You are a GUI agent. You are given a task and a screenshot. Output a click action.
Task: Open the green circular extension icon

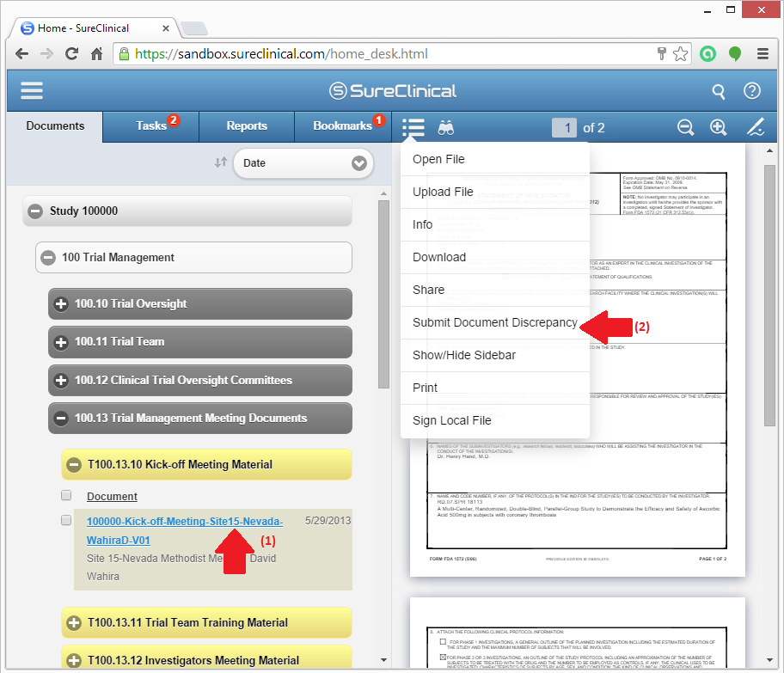click(x=707, y=54)
